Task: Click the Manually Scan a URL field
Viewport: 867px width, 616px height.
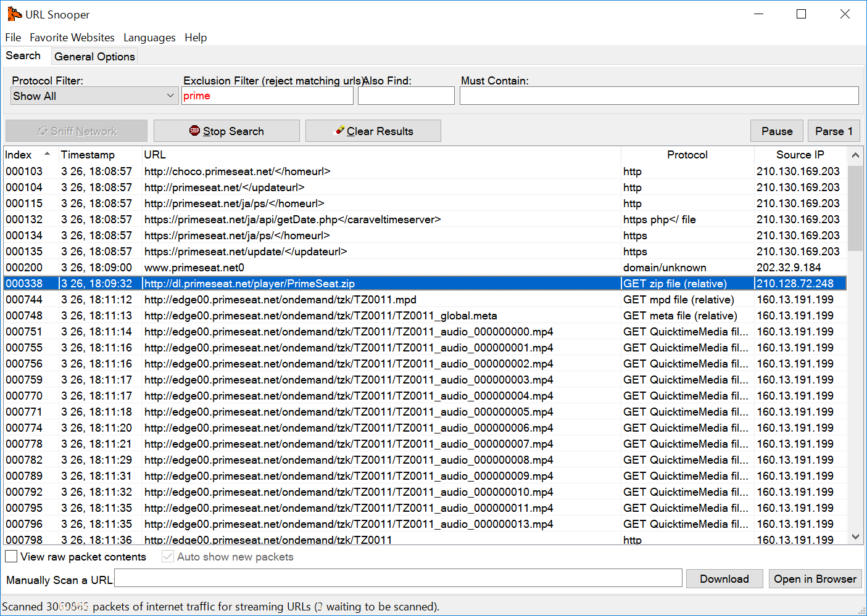Action: coord(398,578)
